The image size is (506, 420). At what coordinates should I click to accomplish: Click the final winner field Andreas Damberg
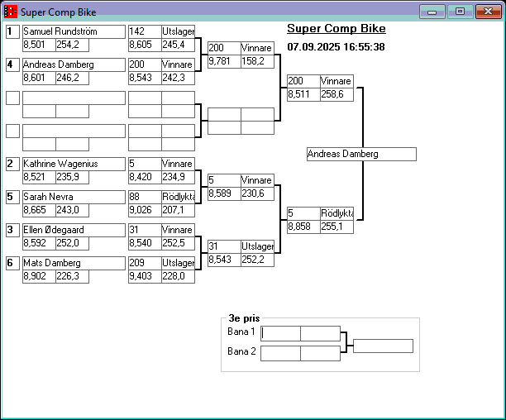(360, 154)
